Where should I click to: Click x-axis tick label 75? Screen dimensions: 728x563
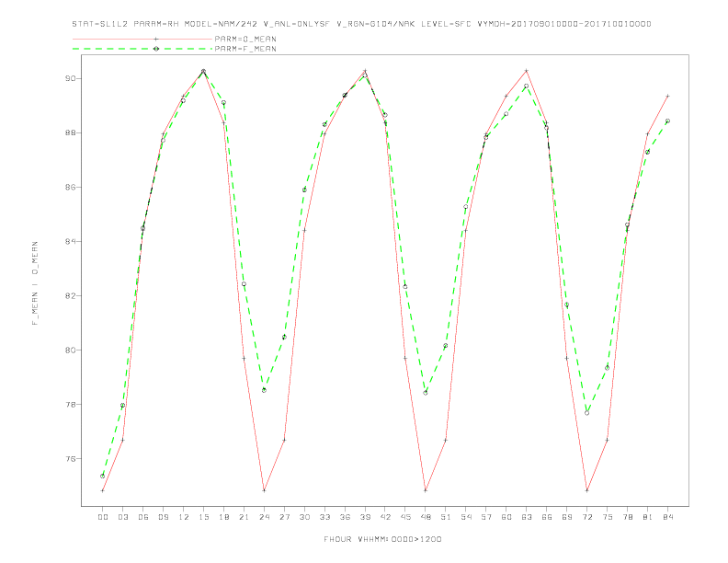point(608,517)
